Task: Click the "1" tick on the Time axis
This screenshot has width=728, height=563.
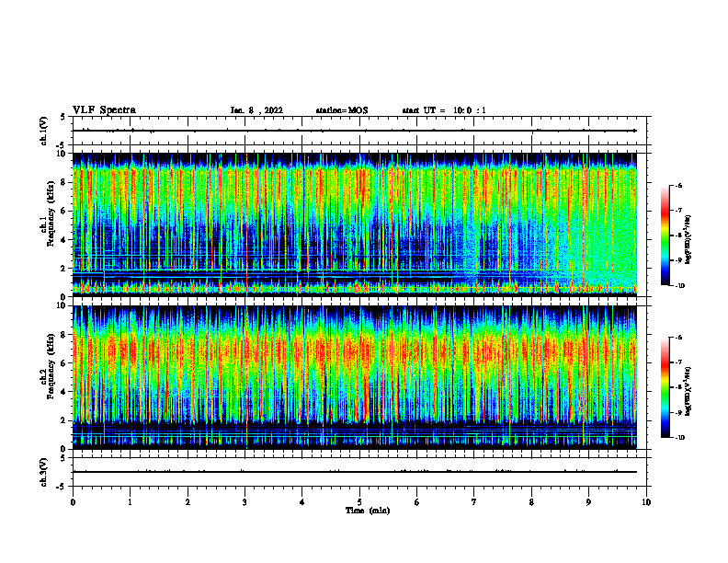Action: click(130, 502)
